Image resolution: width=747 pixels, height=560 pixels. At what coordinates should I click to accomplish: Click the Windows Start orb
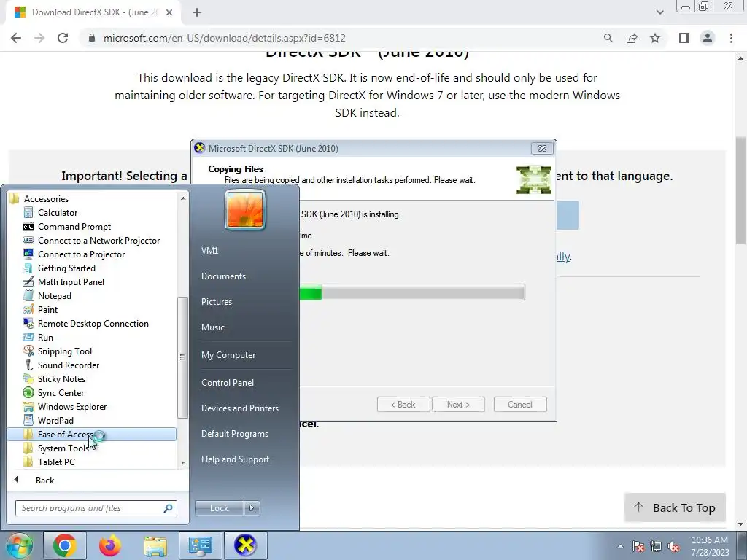[18, 545]
